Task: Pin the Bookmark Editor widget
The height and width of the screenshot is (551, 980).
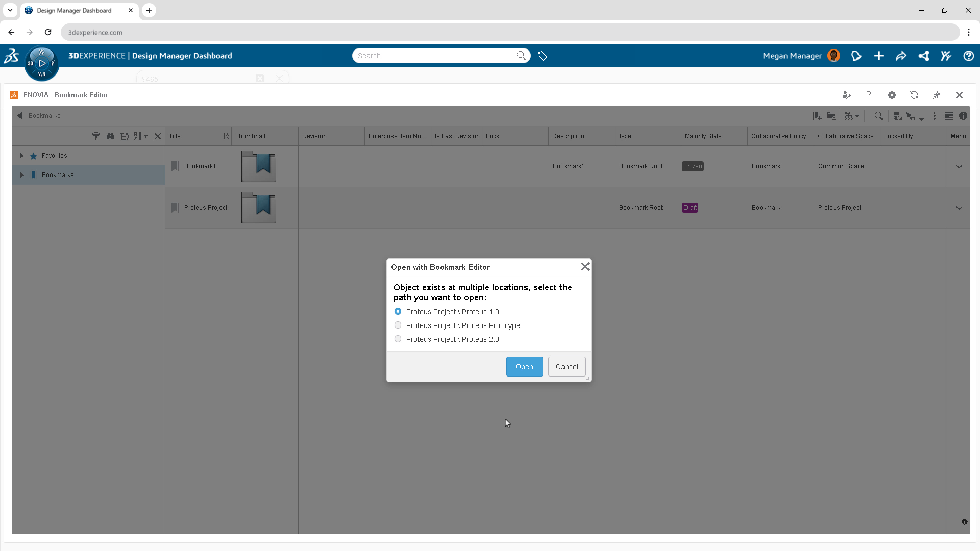Action: click(x=937, y=95)
